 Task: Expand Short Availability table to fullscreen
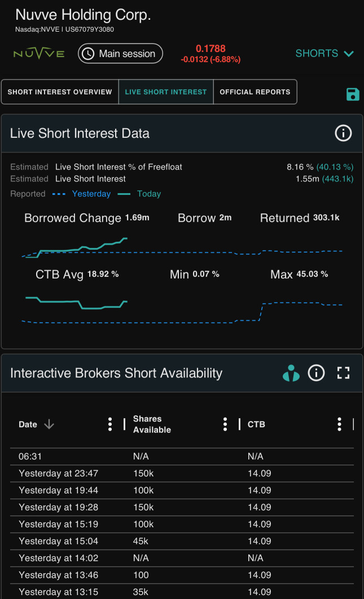[x=344, y=373]
